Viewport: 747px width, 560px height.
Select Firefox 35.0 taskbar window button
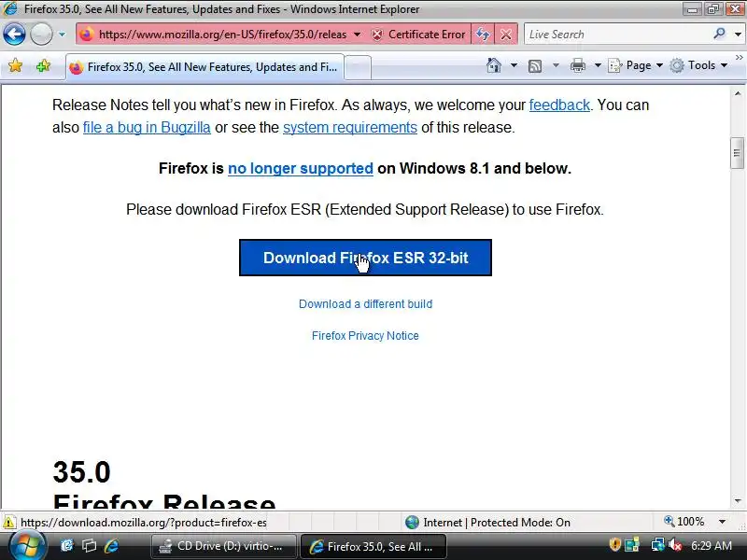(373, 546)
